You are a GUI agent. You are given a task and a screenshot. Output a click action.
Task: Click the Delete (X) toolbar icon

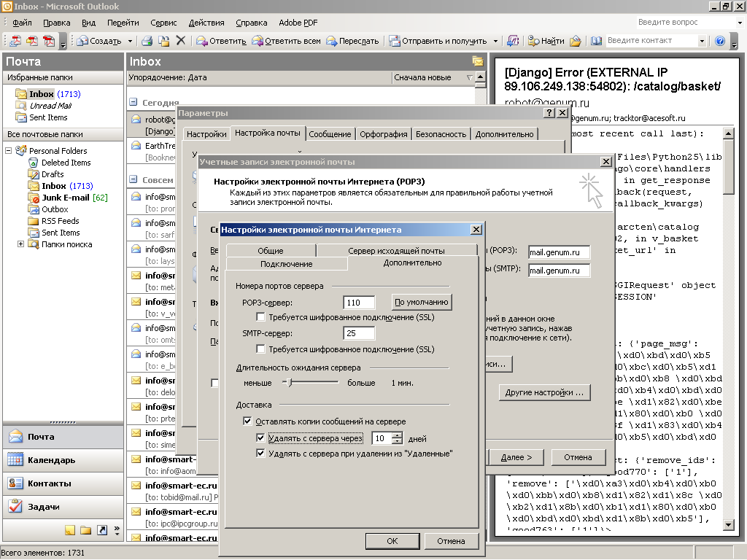181,41
